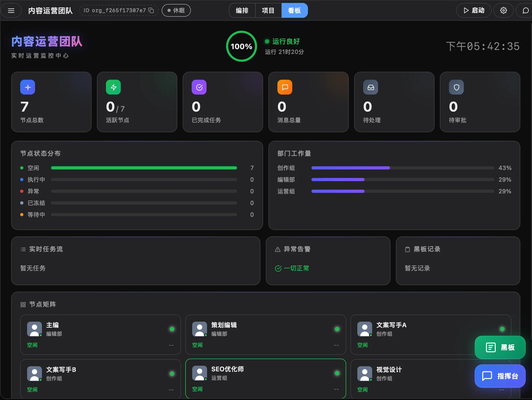The width and height of the screenshot is (532, 400).
Task: Click the 消息总量 message icon
Action: point(285,87)
